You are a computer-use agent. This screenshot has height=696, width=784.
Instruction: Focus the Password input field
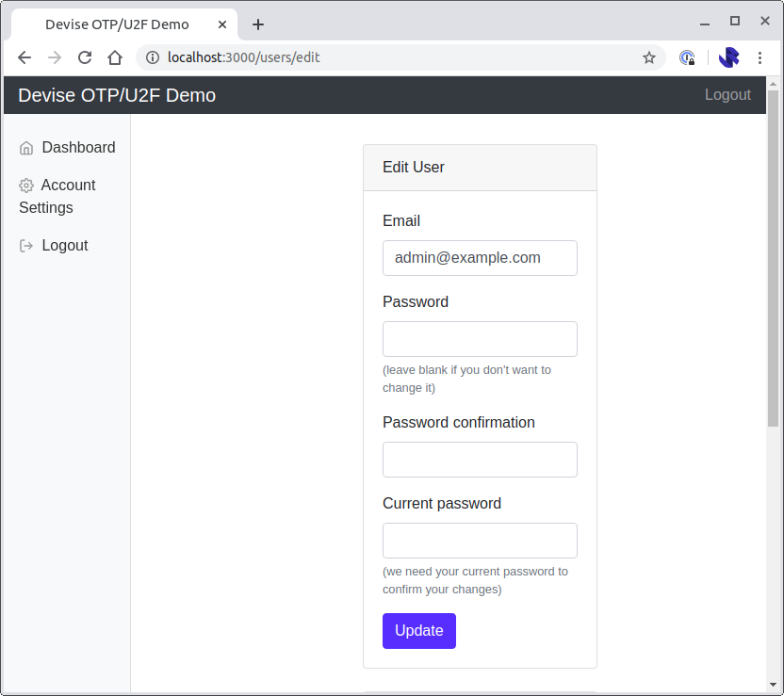[x=480, y=339]
